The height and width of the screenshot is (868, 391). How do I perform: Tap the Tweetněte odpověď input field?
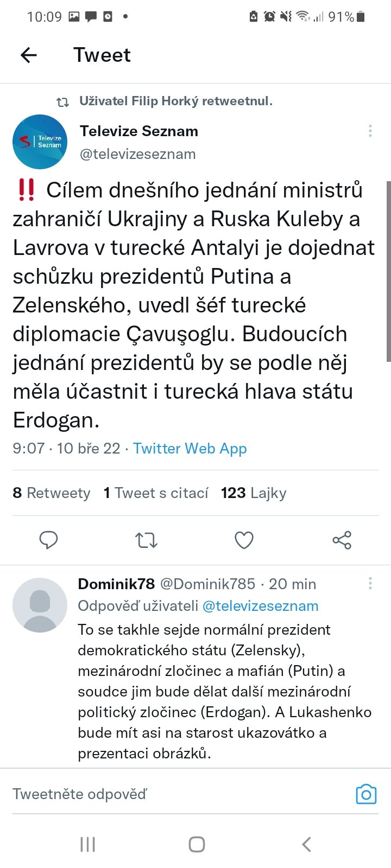[179, 794]
